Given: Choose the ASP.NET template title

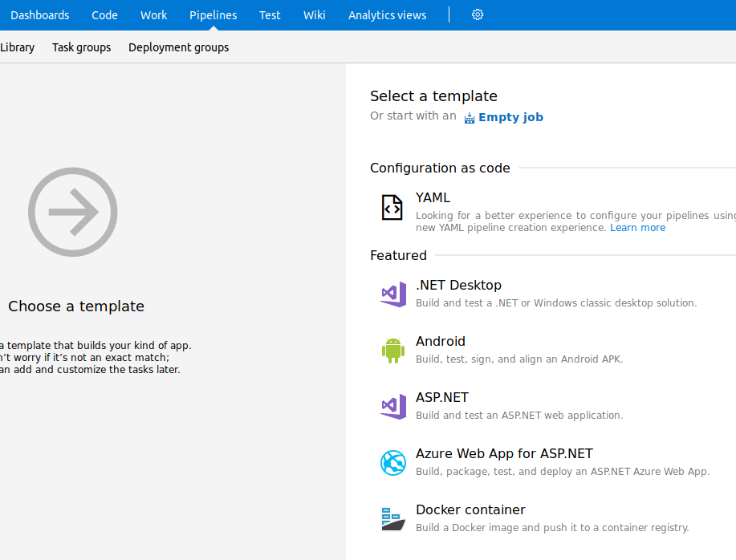Looking at the screenshot, I should (x=442, y=397).
